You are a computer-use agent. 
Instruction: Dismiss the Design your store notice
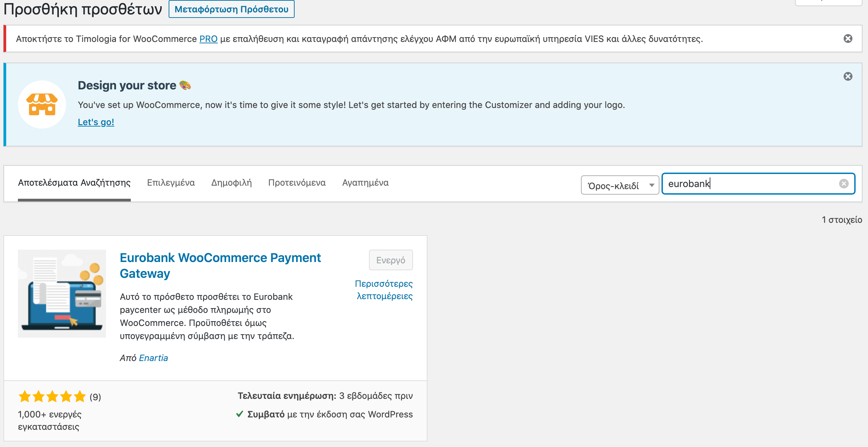pos(848,76)
